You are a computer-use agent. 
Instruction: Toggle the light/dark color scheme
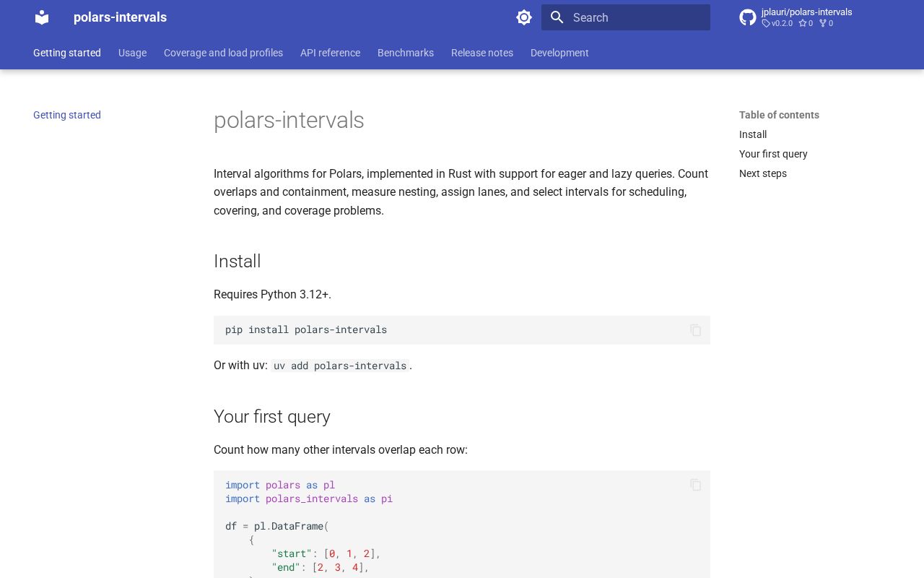524,17
